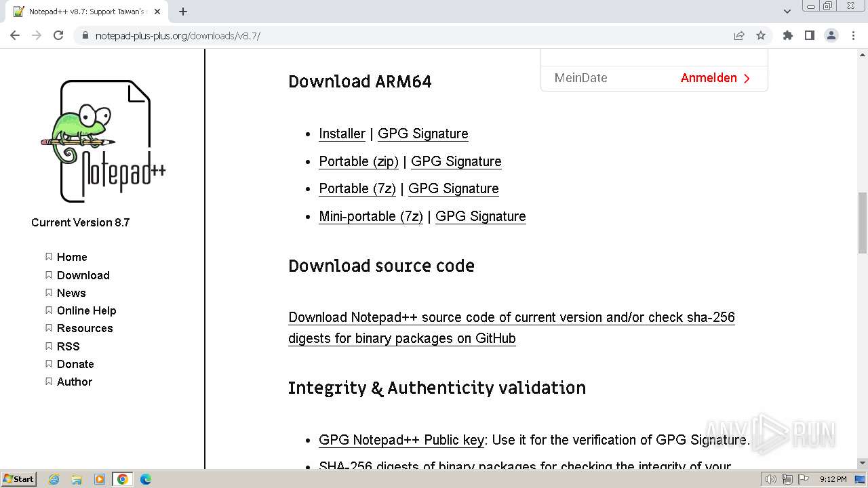
Task: Click the Download source code heading
Action: point(381,266)
